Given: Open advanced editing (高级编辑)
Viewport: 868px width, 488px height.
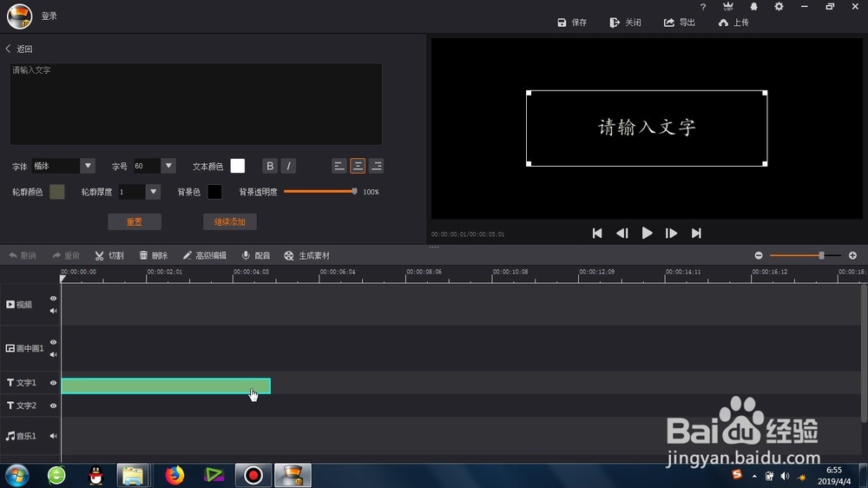Looking at the screenshot, I should click(204, 255).
